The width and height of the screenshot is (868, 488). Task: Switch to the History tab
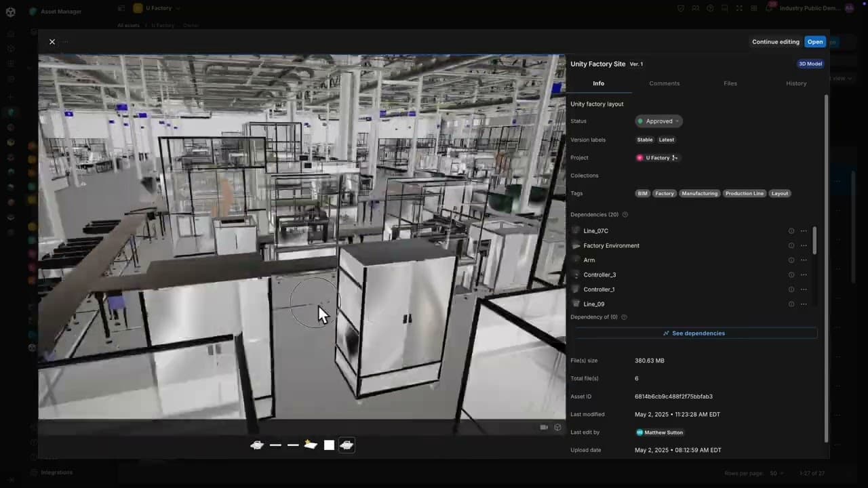coord(796,83)
